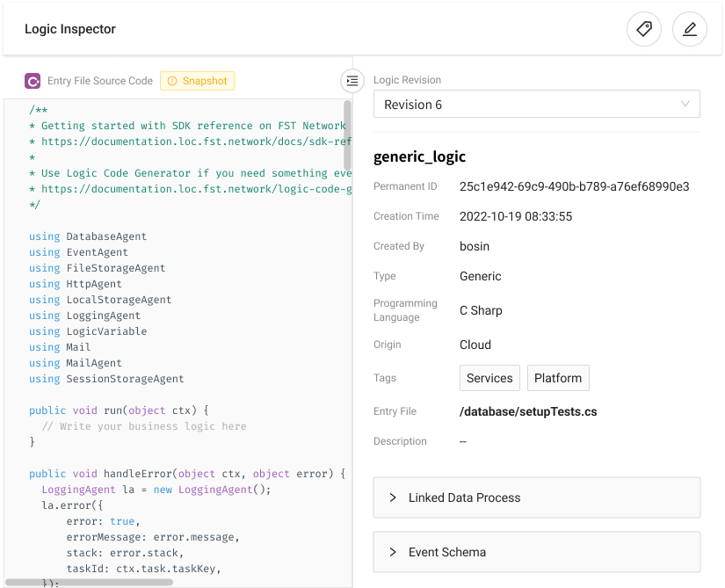Click the Revision 6 dropdown arrow

[x=685, y=104]
